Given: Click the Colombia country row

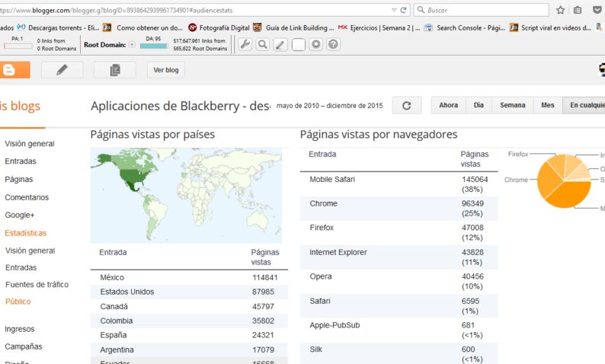Looking at the screenshot, I should (x=189, y=321).
